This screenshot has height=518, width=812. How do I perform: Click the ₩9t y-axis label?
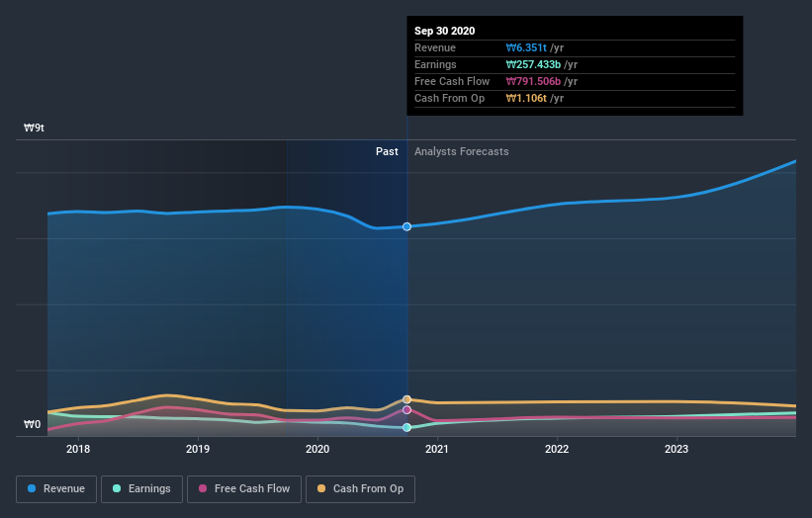point(34,128)
